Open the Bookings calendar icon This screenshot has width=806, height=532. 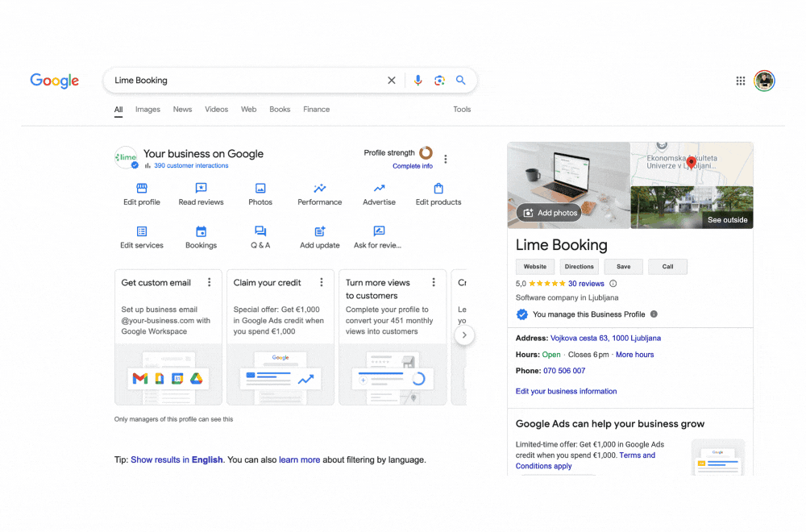click(201, 231)
